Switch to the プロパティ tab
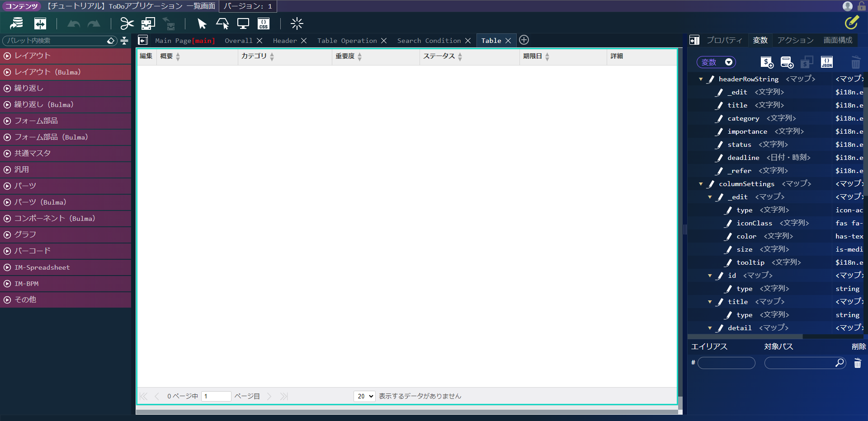The width and height of the screenshot is (868, 421). coord(724,40)
